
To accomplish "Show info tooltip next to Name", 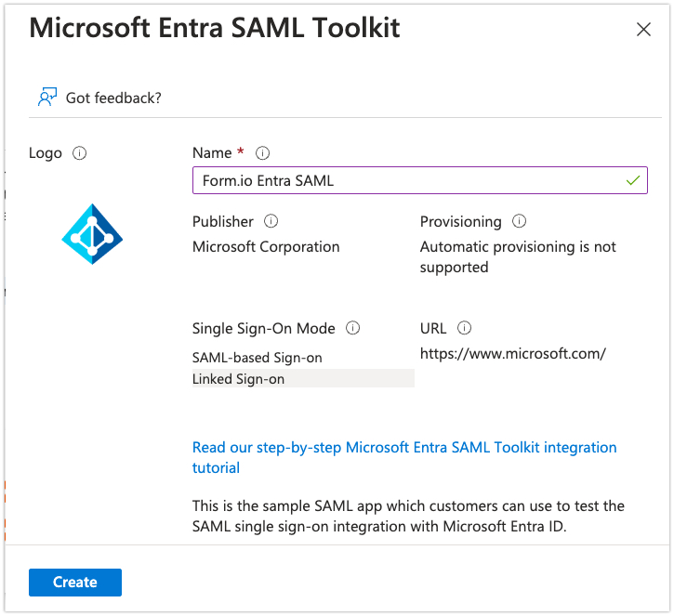I will click(x=263, y=153).
